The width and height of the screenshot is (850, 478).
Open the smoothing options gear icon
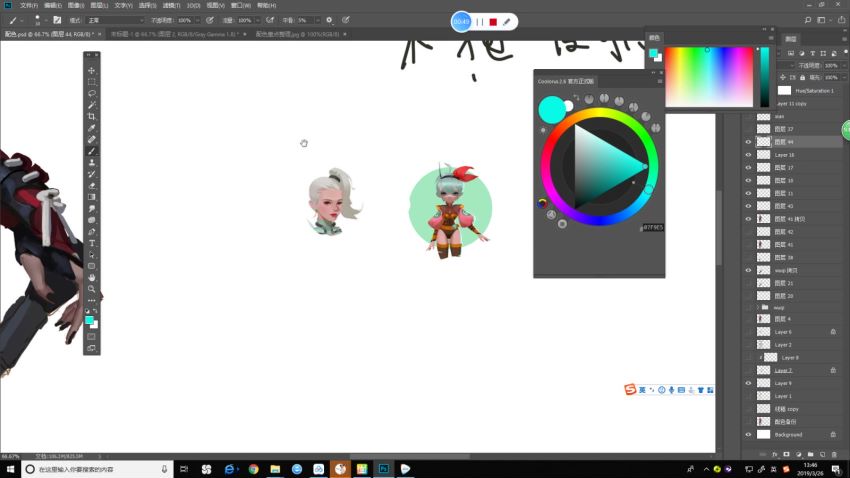329,20
